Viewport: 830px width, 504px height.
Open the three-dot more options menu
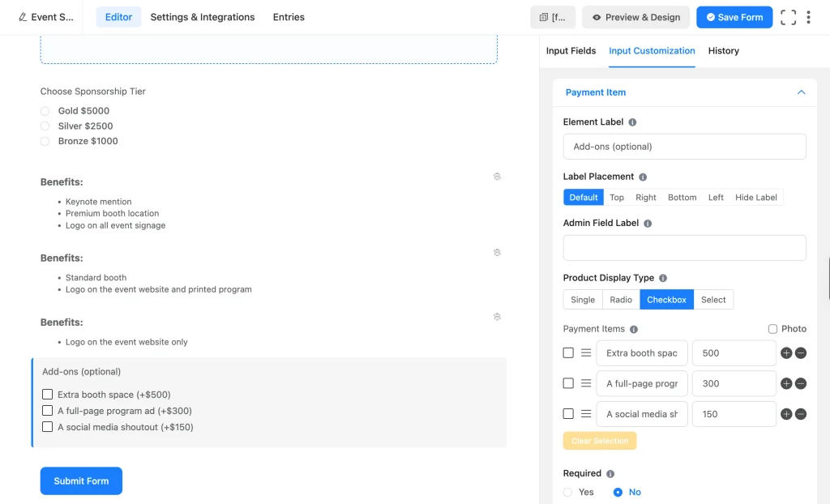pyautogui.click(x=808, y=18)
